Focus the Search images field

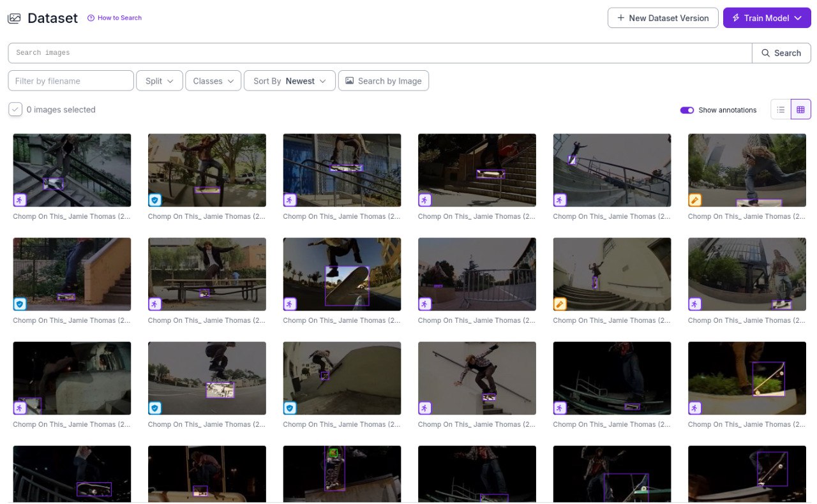tap(380, 53)
